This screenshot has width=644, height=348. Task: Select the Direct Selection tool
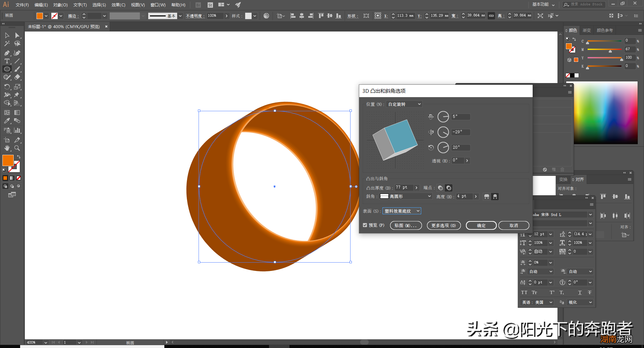tap(17, 36)
